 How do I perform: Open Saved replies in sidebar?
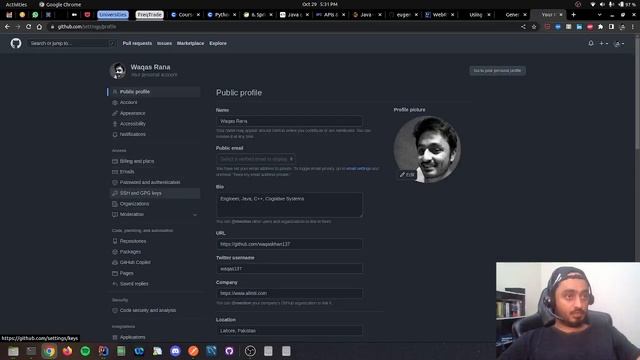click(x=156, y=284)
